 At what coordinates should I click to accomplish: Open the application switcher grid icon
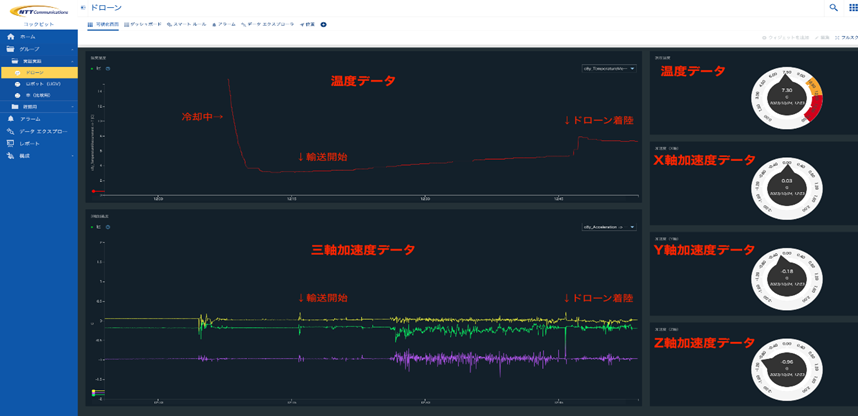pos(853,8)
